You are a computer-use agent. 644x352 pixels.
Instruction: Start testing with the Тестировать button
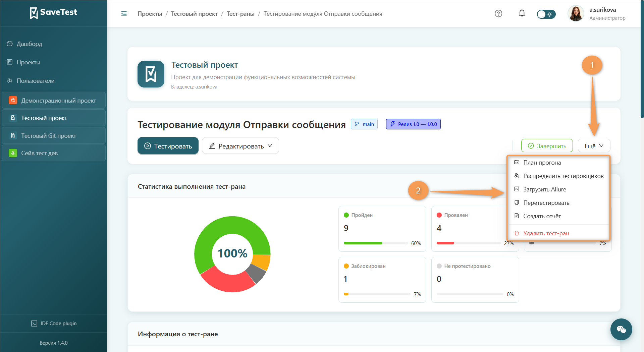(x=168, y=146)
